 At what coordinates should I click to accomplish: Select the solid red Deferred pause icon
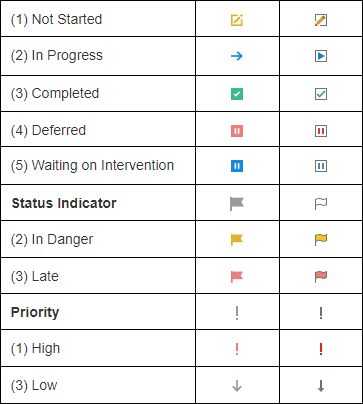(x=237, y=131)
